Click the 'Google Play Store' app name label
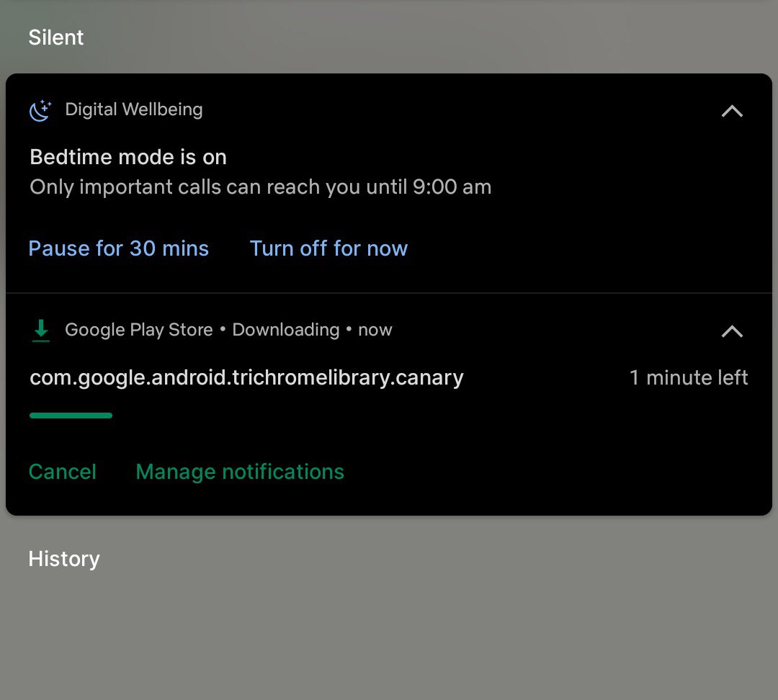The image size is (778, 700). pyautogui.click(x=139, y=330)
